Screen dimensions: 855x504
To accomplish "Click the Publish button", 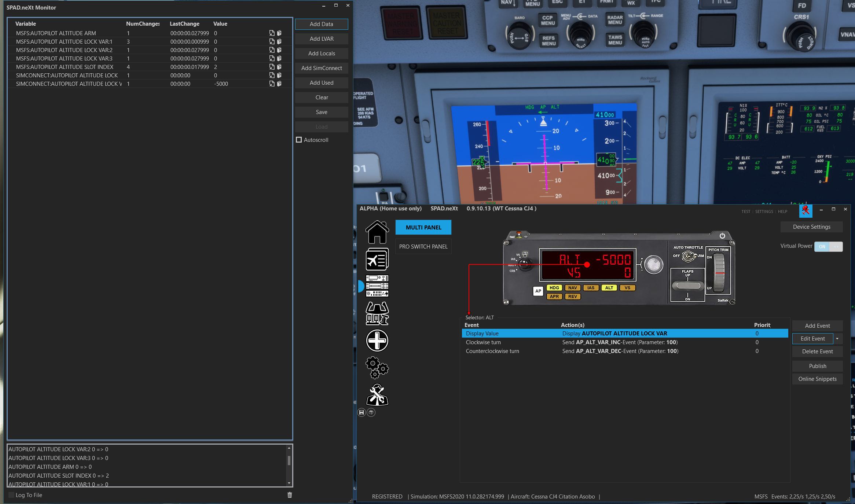I will [817, 366].
